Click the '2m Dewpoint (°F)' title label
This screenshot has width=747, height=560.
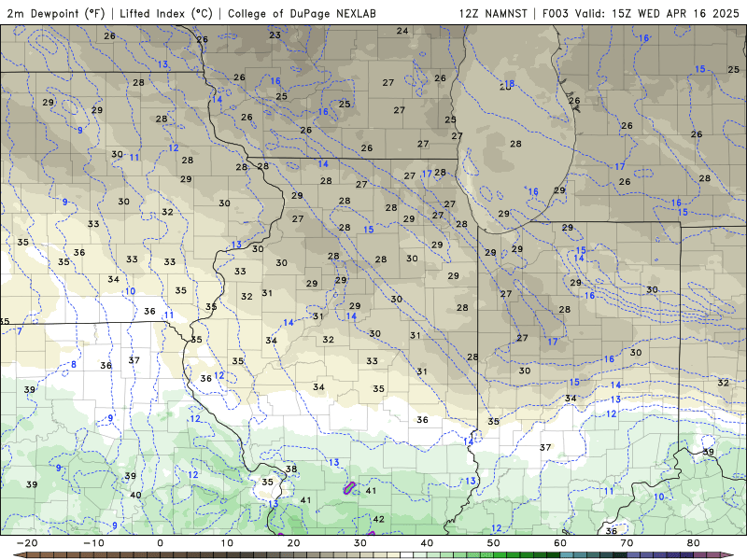tap(56, 13)
